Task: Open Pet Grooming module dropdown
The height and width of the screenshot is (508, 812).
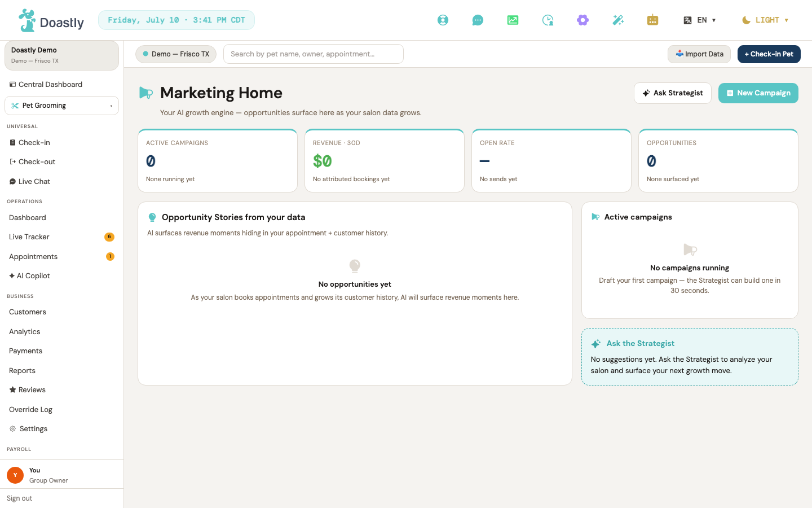Action: (x=61, y=106)
